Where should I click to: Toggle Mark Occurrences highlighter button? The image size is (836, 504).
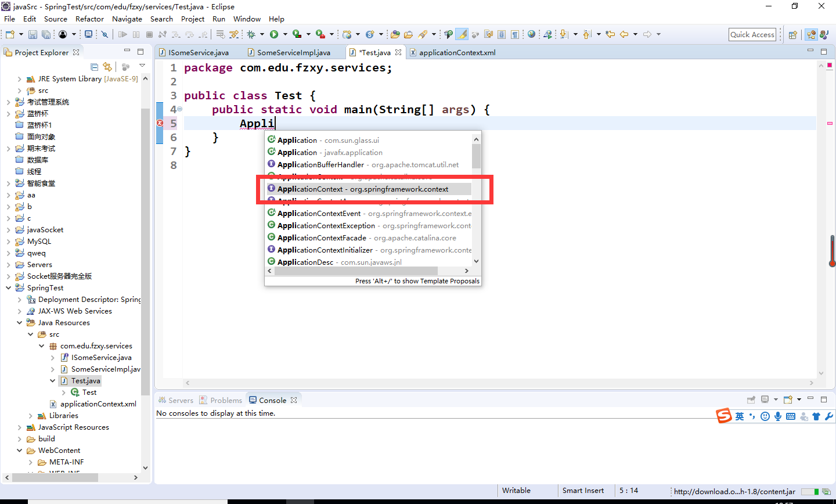(x=462, y=35)
